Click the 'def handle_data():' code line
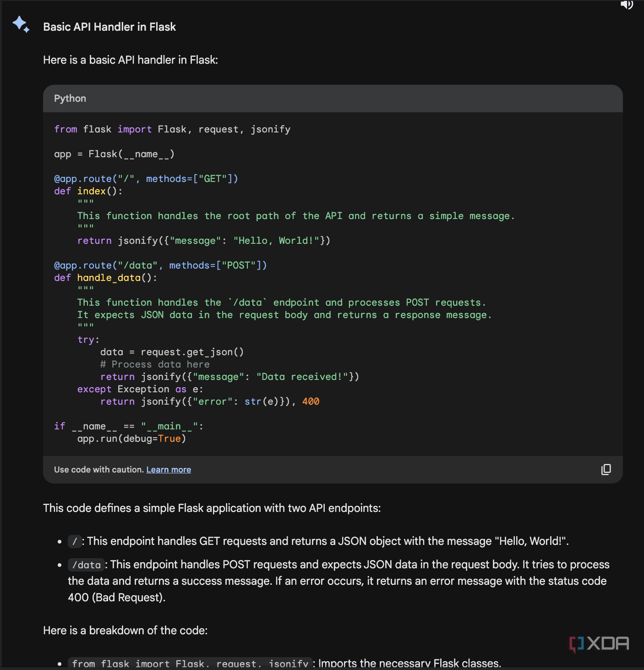 tap(106, 278)
